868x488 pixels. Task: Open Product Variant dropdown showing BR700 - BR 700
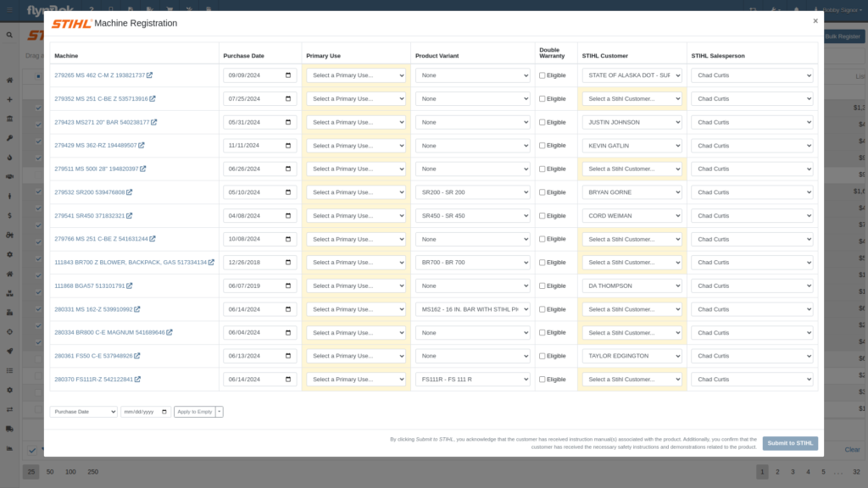(x=473, y=263)
